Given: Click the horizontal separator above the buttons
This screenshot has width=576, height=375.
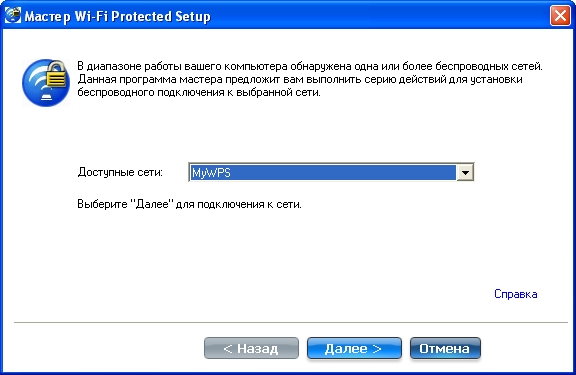Looking at the screenshot, I should coord(291,323).
